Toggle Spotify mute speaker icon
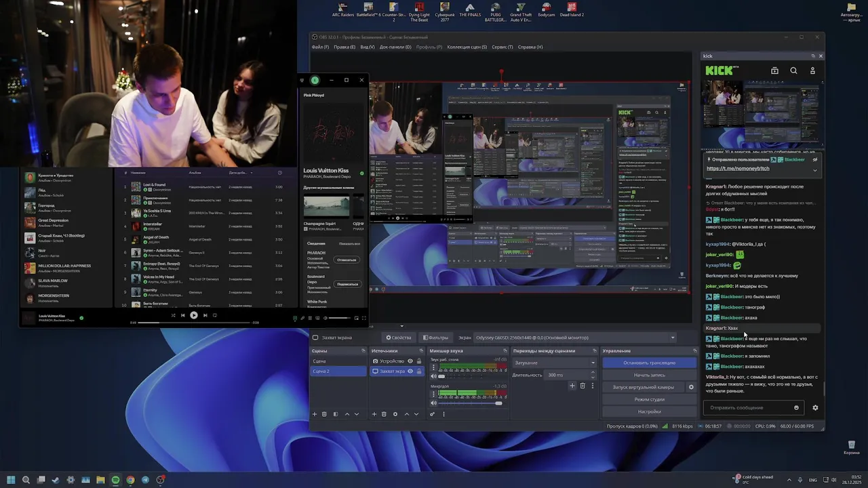The height and width of the screenshot is (488, 868). [325, 318]
